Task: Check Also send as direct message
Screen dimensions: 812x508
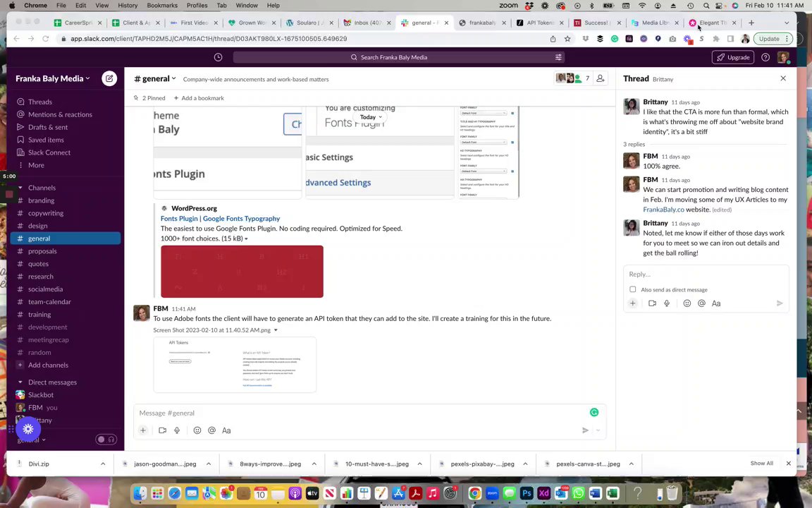Action: 632,289
